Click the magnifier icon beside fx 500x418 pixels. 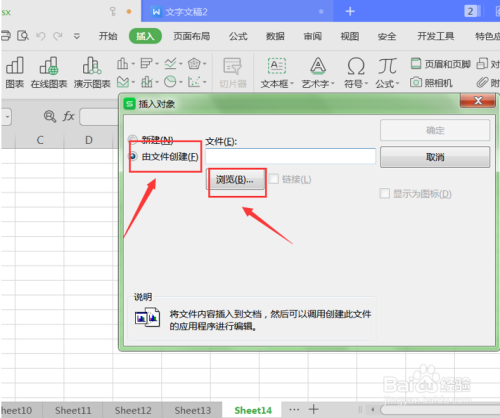tap(50, 116)
